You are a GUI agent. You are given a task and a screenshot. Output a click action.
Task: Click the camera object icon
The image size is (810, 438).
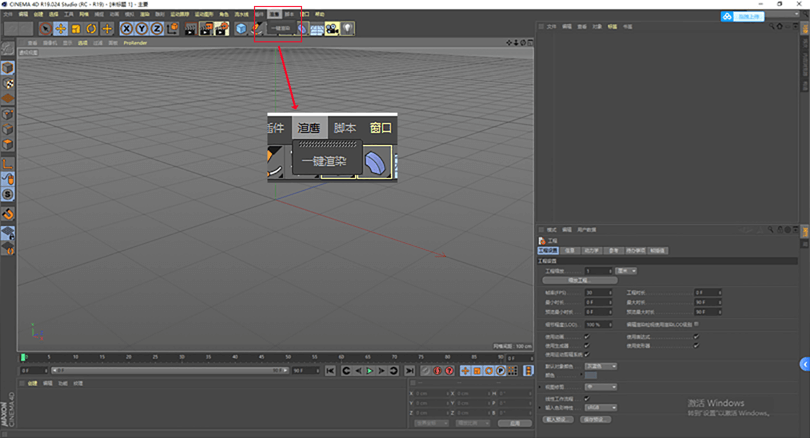(330, 29)
